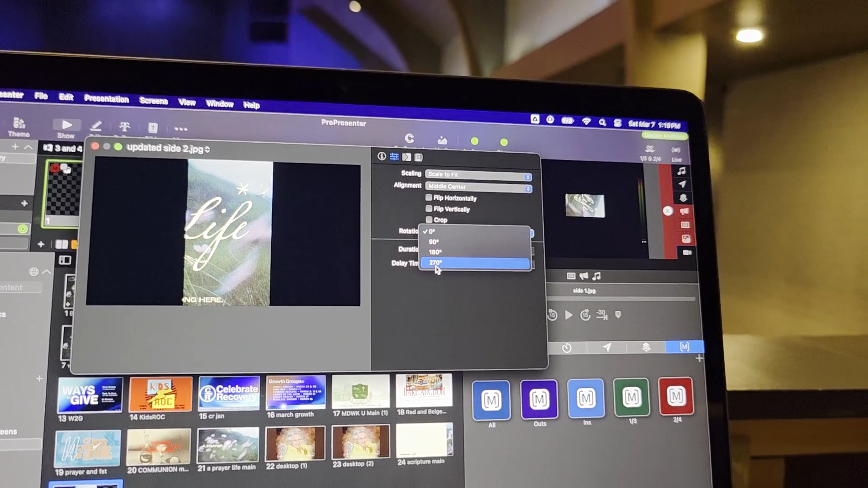Image resolution: width=868 pixels, height=488 pixels.
Task: Enable the Flip Vertically checkbox
Action: point(429,208)
